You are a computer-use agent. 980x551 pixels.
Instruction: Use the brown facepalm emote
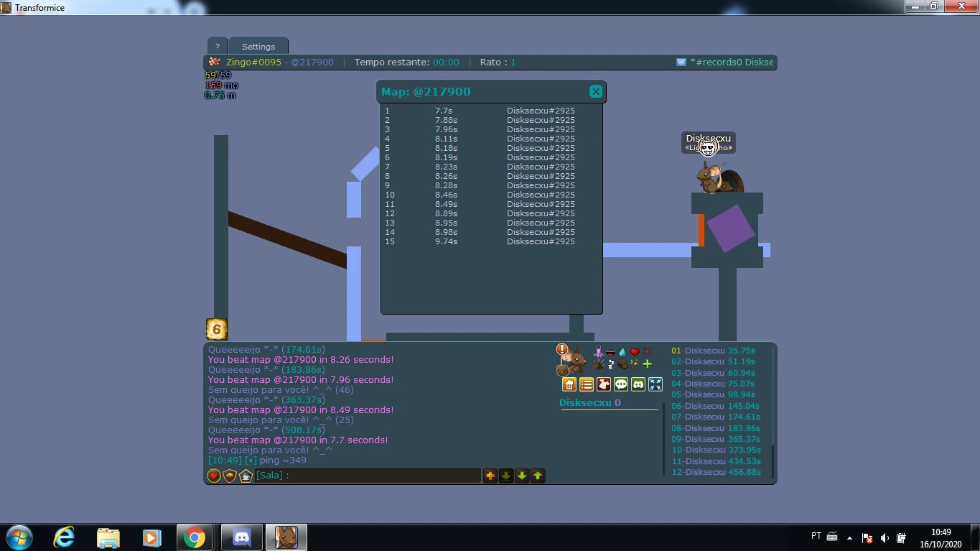coord(622,364)
